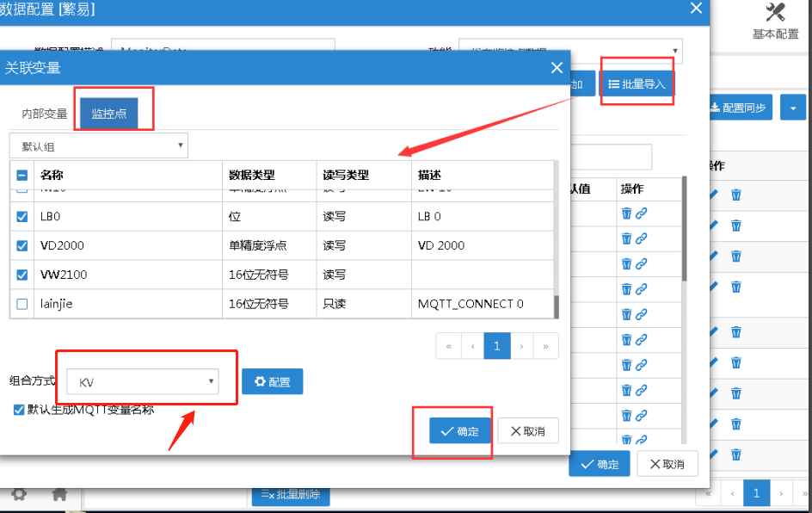Switch to the 内部变量 tab

click(45, 114)
